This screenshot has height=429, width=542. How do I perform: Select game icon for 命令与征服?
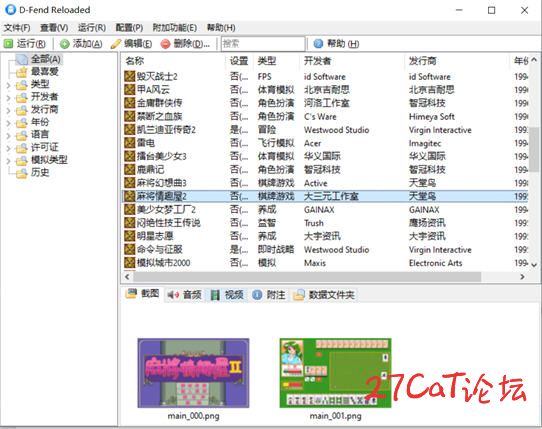[130, 249]
